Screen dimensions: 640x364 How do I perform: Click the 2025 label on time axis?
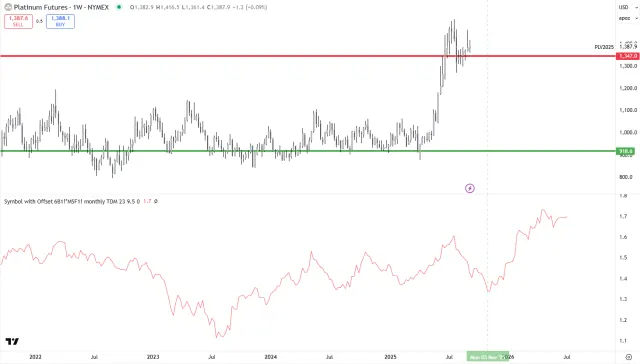tap(391, 357)
